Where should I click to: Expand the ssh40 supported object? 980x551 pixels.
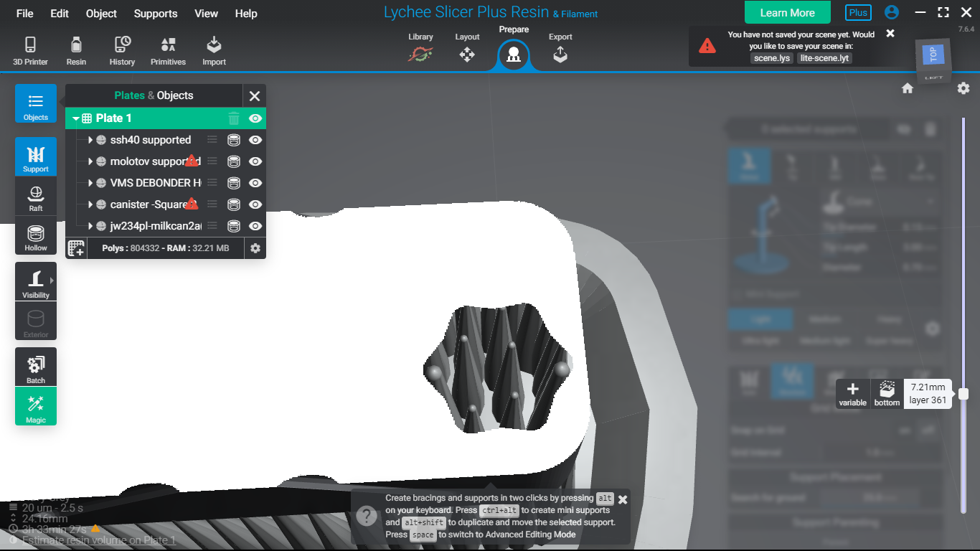[90, 140]
